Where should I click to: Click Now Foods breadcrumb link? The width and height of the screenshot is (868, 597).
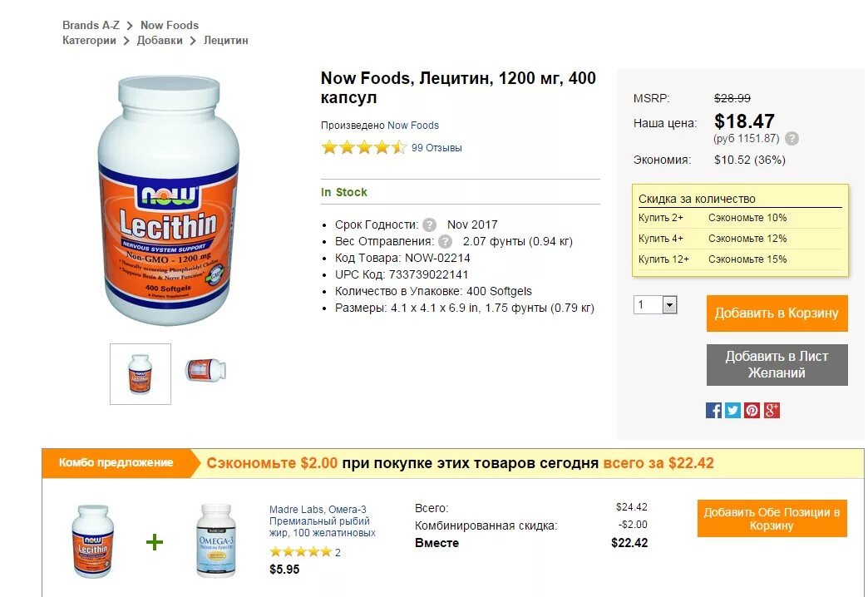(x=170, y=25)
